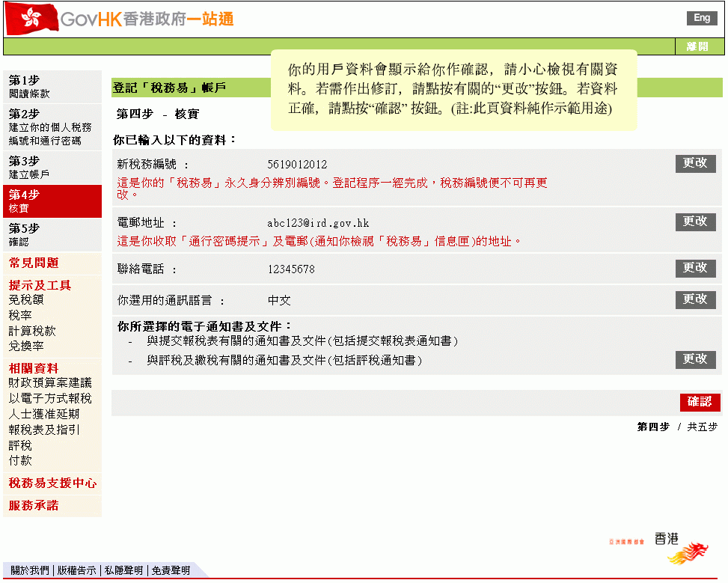Click 更改 for 你選用的通訊語言
This screenshot has width=728, height=583.
click(695, 299)
